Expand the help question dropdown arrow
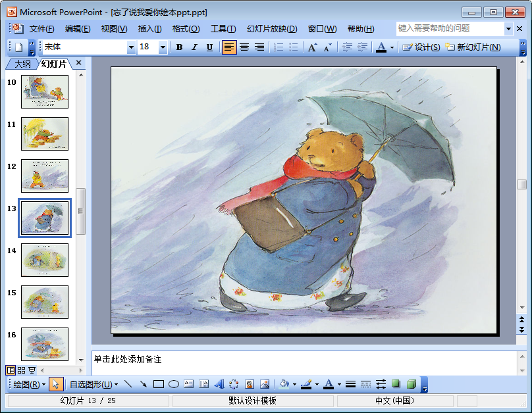 point(508,29)
